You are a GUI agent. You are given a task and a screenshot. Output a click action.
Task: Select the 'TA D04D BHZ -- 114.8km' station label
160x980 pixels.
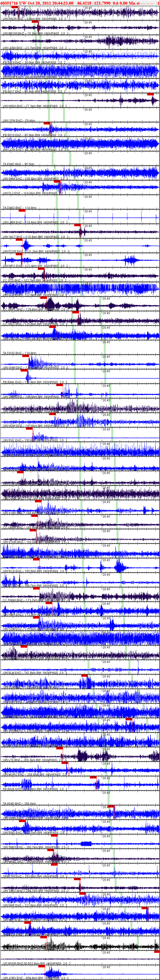pyautogui.click(x=19, y=208)
